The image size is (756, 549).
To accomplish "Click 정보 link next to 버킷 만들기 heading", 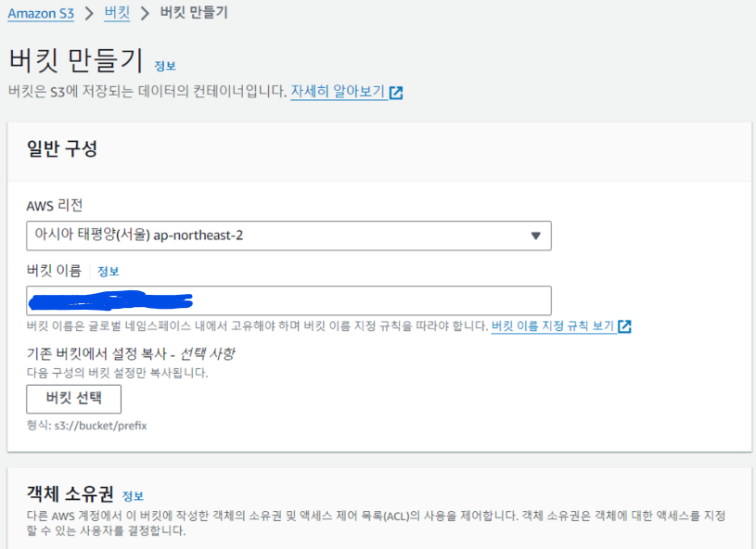I will point(165,66).
